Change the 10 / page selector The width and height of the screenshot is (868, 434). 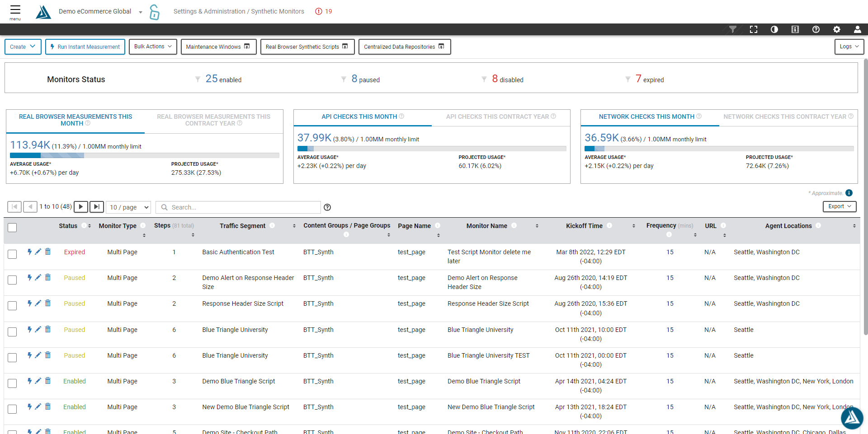point(129,207)
